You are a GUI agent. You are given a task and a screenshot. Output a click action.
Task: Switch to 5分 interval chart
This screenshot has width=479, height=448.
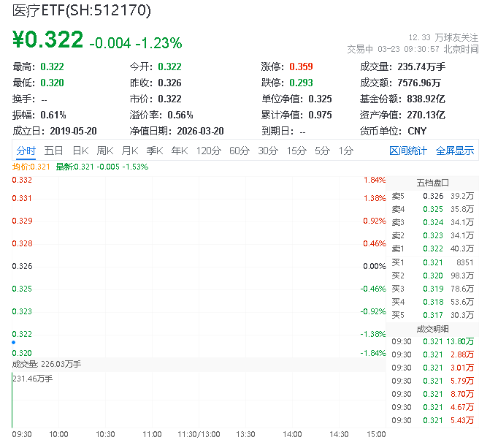click(322, 151)
